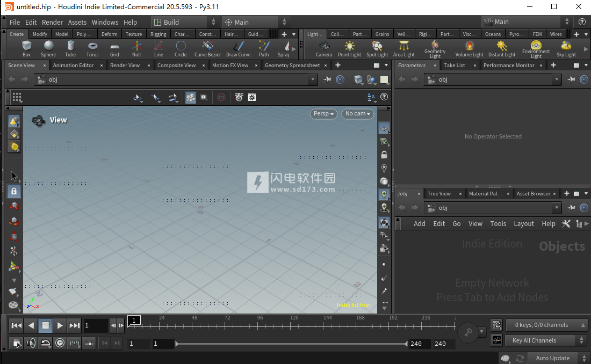
Task: Pick the Curve Bezier tool
Action: (208, 49)
